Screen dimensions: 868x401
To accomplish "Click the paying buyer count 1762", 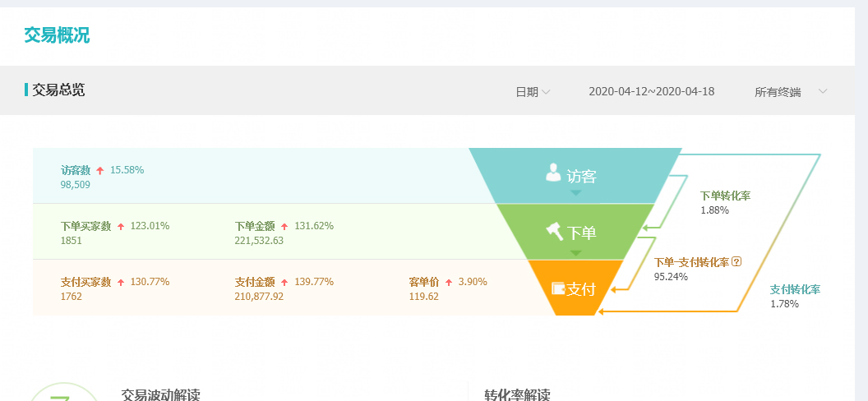I will (71, 297).
